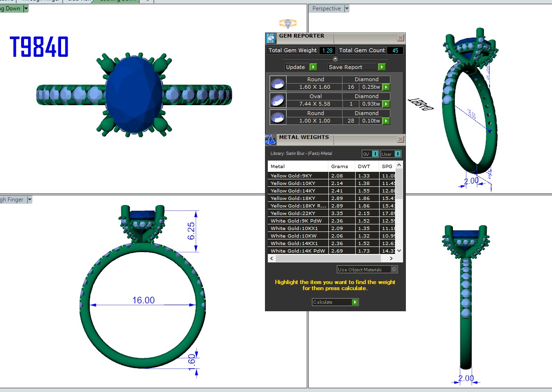Click the green arrow next to Update

coord(313,67)
